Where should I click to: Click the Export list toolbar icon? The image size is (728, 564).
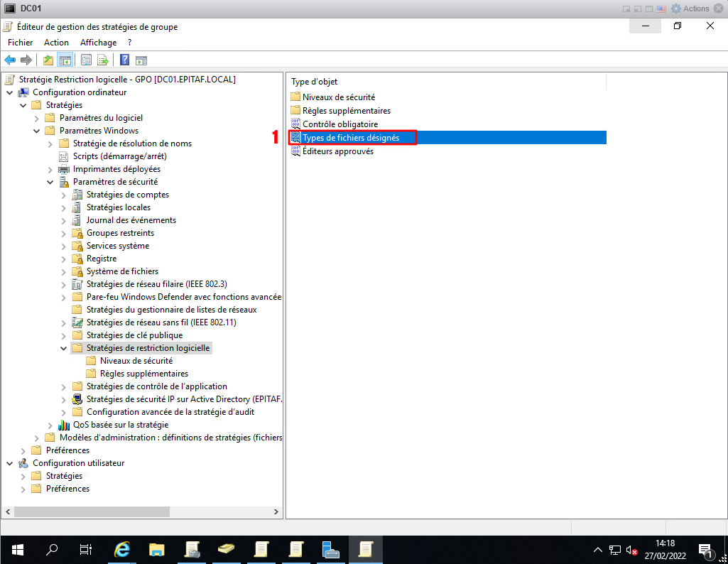click(103, 60)
